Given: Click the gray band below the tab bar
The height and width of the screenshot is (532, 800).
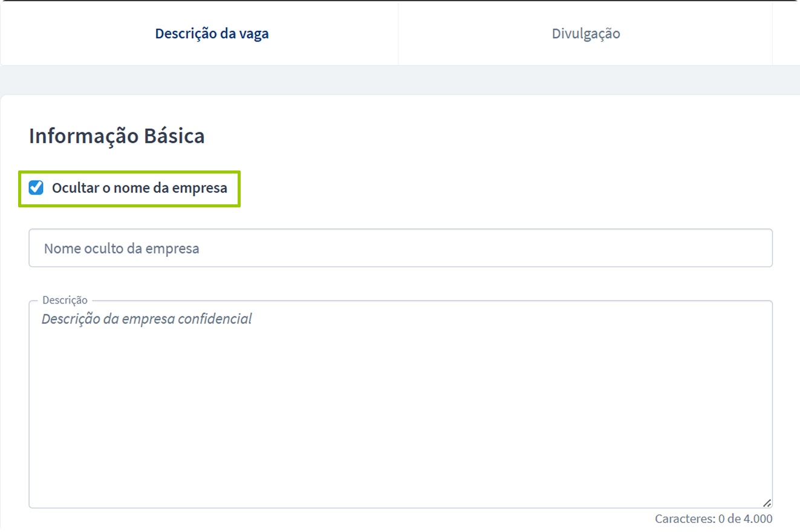Looking at the screenshot, I should point(399,80).
